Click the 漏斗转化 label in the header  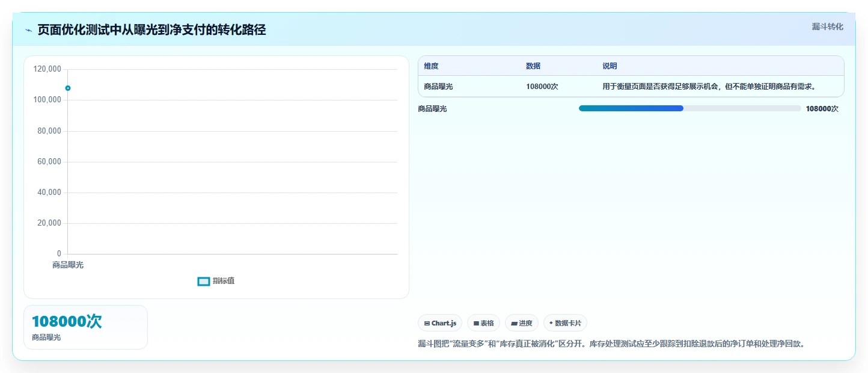pos(828,26)
